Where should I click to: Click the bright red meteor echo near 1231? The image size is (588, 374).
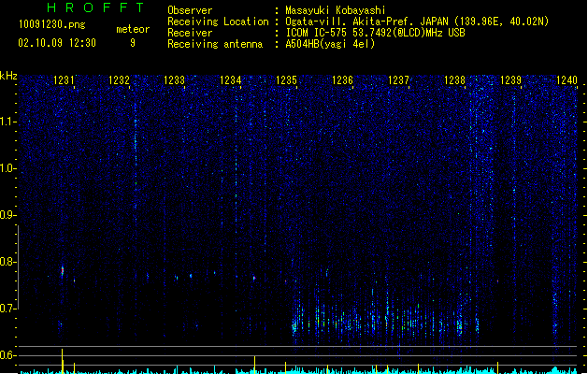pyautogui.click(x=63, y=271)
